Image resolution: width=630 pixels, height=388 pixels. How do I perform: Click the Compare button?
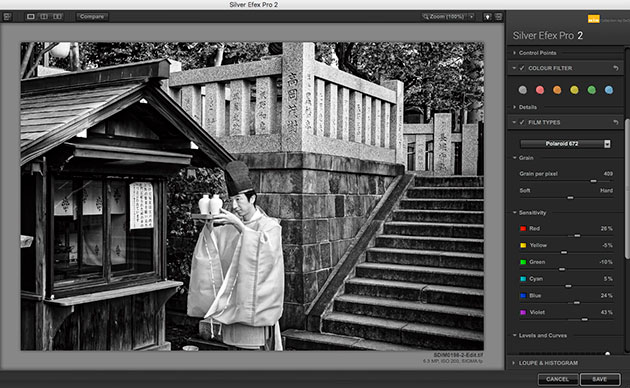92,16
